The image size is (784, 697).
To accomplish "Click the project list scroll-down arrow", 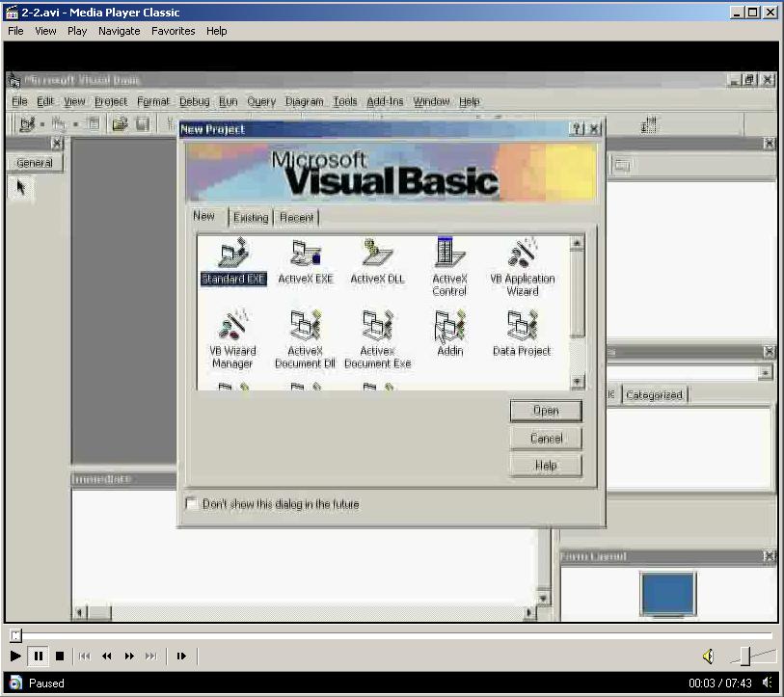I will (577, 383).
